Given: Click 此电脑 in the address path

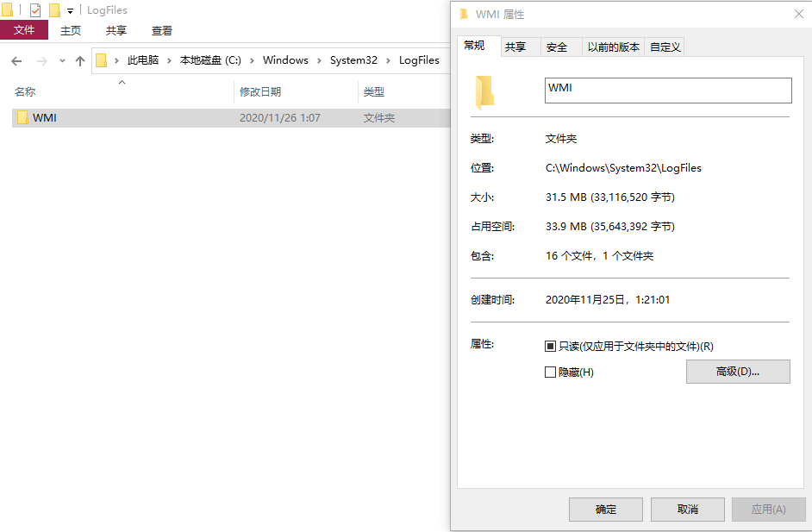Looking at the screenshot, I should [143, 60].
